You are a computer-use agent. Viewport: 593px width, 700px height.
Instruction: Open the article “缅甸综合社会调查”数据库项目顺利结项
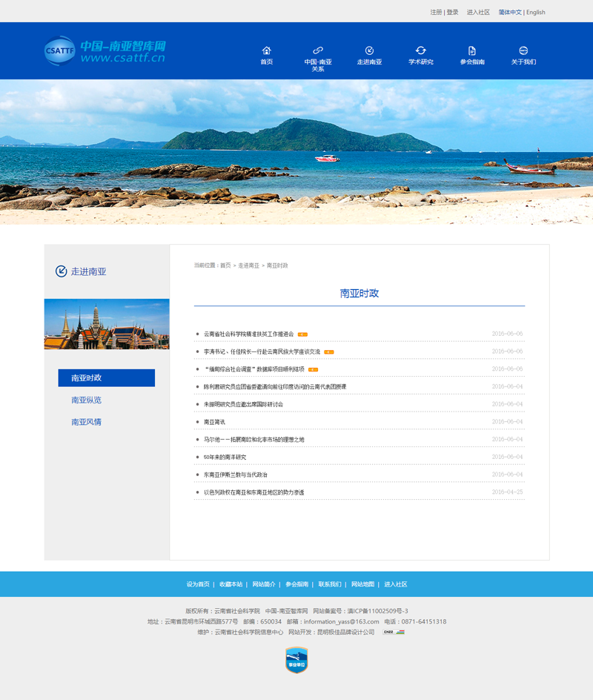254,369
